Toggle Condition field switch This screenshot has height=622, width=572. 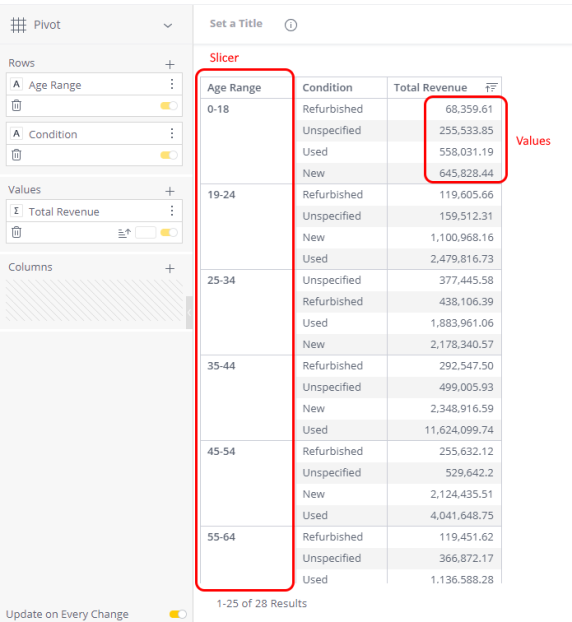(x=169, y=155)
